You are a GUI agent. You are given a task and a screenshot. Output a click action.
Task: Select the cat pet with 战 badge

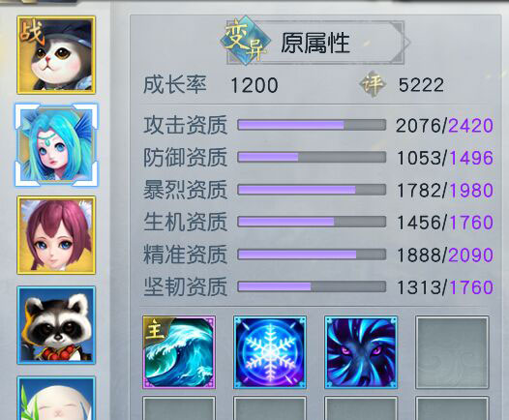tap(56, 55)
